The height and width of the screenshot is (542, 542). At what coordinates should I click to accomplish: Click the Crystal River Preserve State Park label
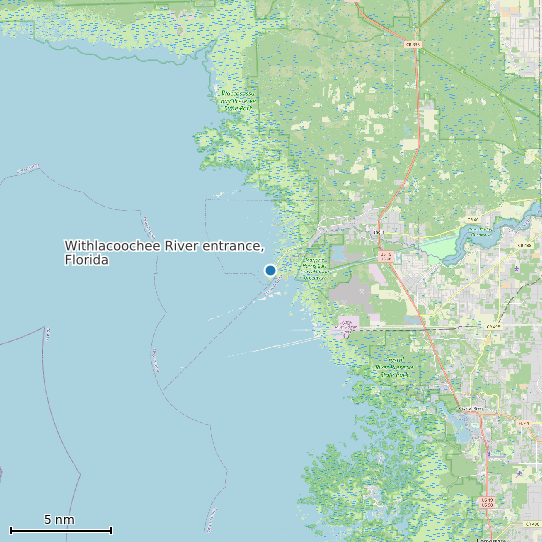[x=394, y=367]
